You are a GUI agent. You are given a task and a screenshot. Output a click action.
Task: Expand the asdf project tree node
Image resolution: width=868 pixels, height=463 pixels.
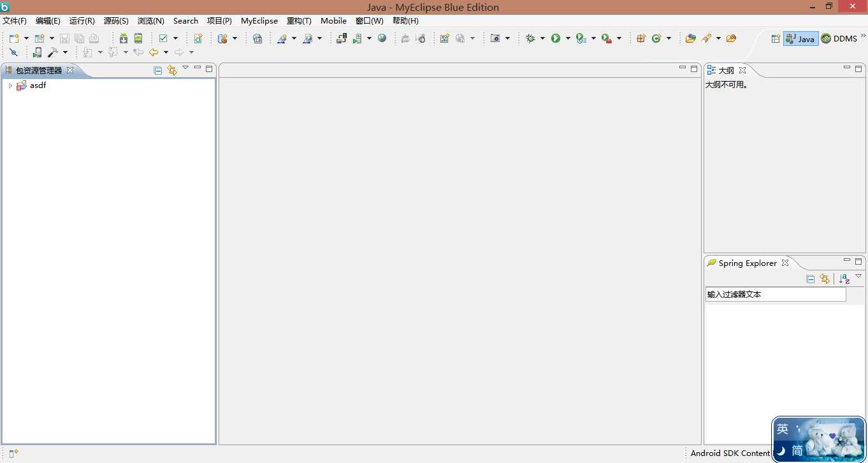pyautogui.click(x=10, y=85)
